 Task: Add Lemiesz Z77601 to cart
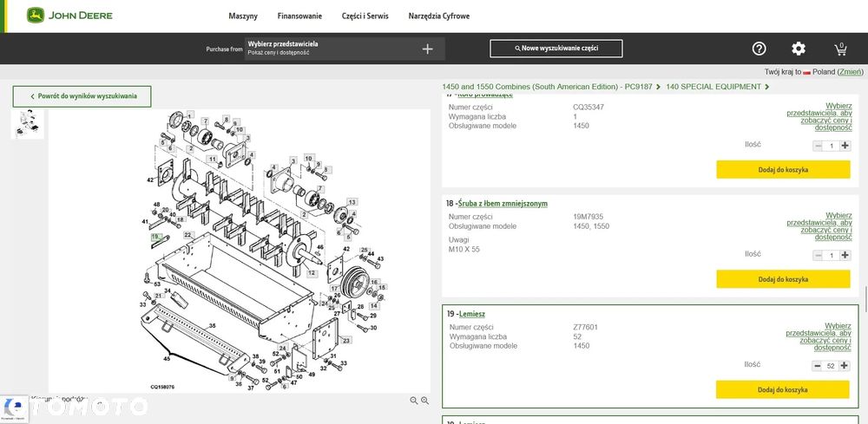[x=782, y=389]
